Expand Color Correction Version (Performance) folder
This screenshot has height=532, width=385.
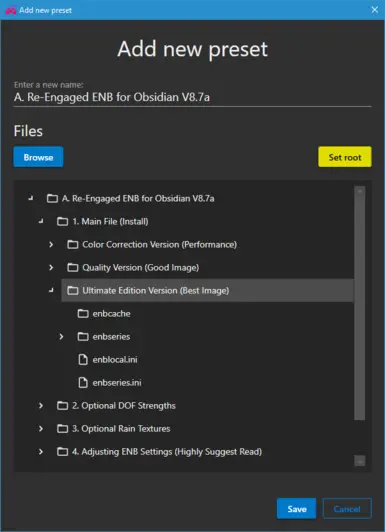pyautogui.click(x=51, y=245)
